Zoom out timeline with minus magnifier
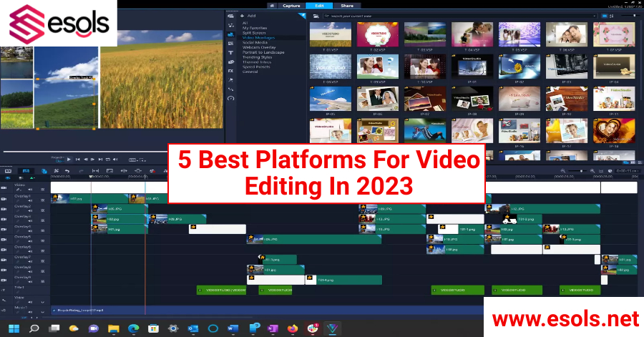The image size is (644, 337). coord(563,171)
